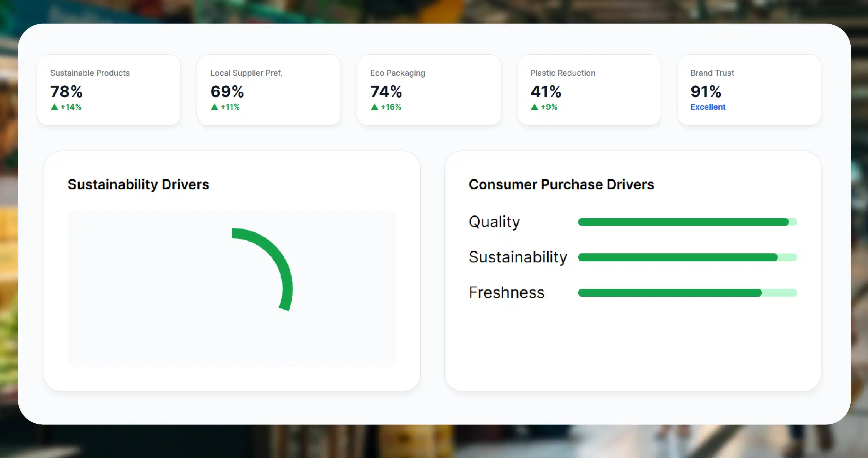Click the up-triangle beside +9%

click(x=534, y=107)
